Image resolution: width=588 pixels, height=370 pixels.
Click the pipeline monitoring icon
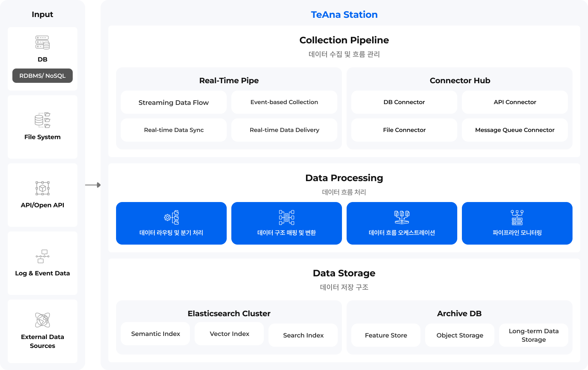coord(517,218)
